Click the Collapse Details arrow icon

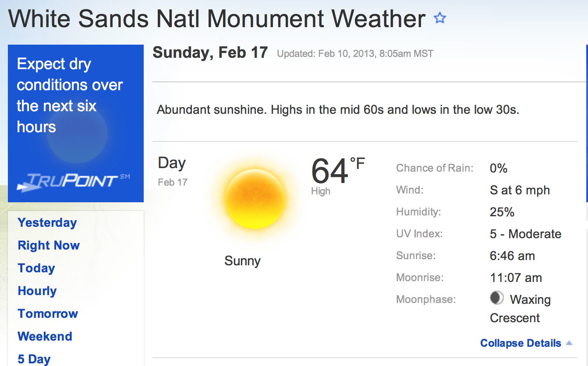click(x=569, y=343)
